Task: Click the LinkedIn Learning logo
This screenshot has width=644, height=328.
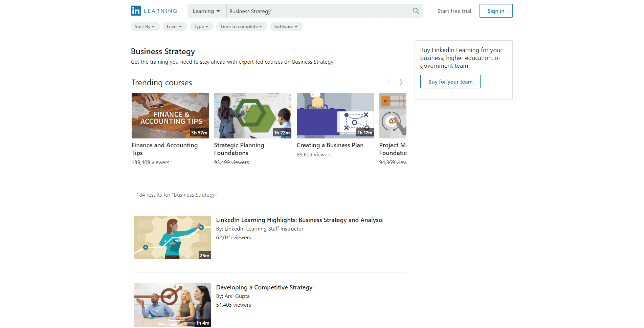Action: (x=154, y=11)
